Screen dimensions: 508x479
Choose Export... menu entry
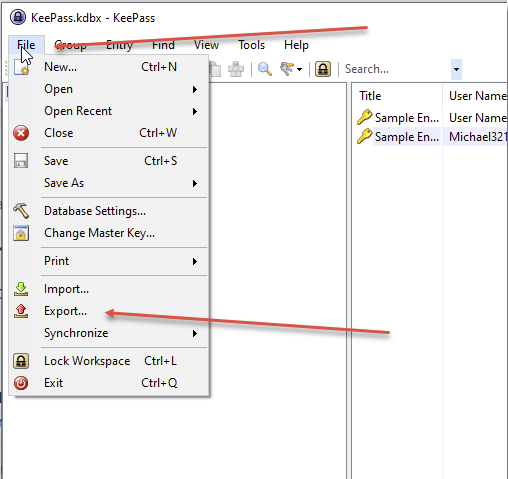110,311
